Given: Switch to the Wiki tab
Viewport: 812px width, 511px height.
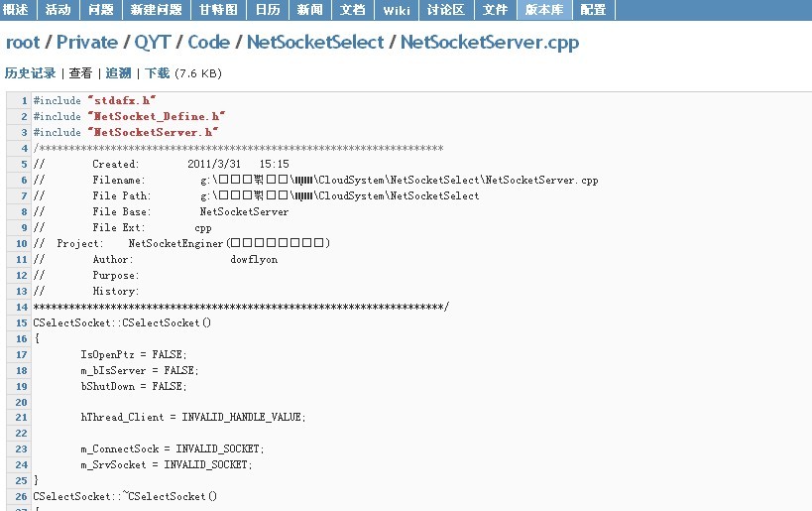Looking at the screenshot, I should tap(397, 10).
